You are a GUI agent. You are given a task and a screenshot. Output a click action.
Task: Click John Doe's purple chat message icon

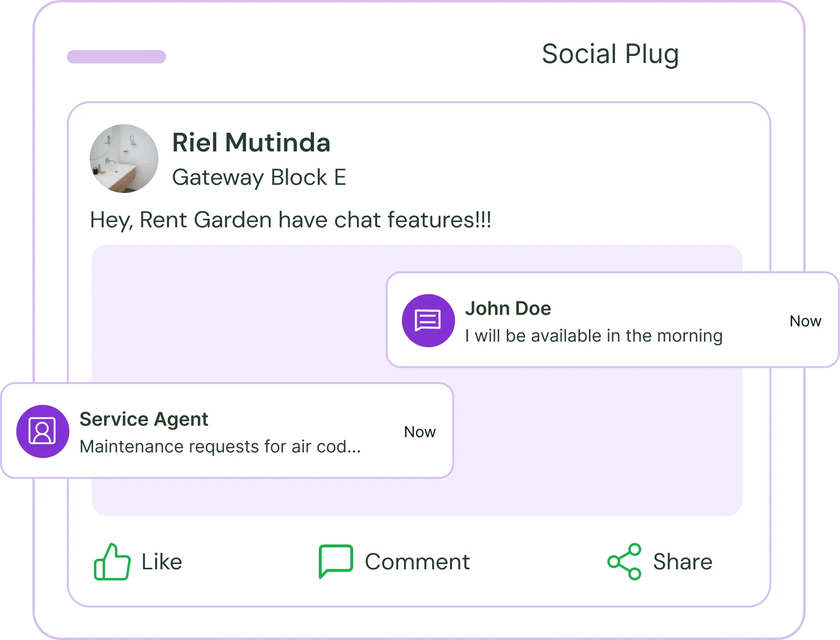428,320
